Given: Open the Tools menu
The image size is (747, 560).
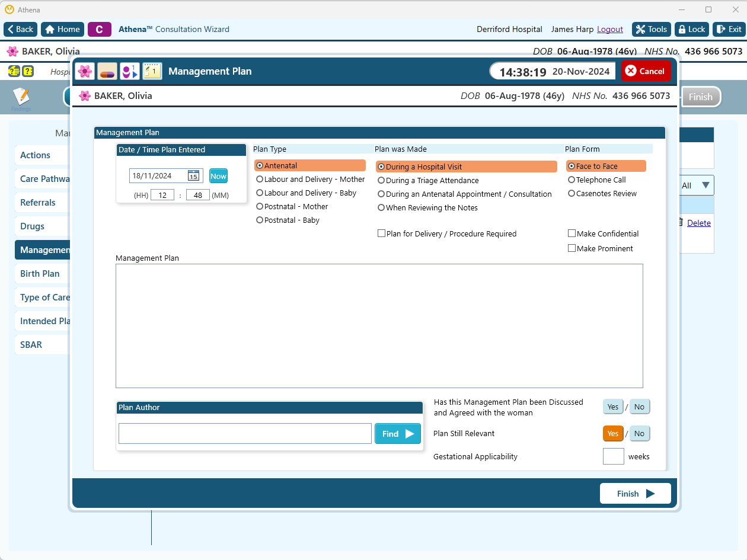Looking at the screenshot, I should pyautogui.click(x=651, y=29).
